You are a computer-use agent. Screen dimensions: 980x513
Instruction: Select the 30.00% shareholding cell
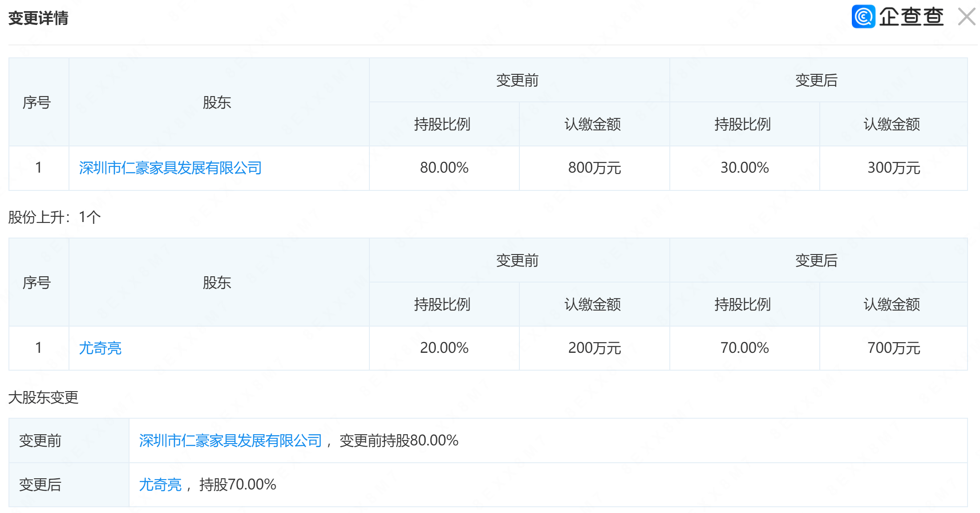pyautogui.click(x=745, y=168)
